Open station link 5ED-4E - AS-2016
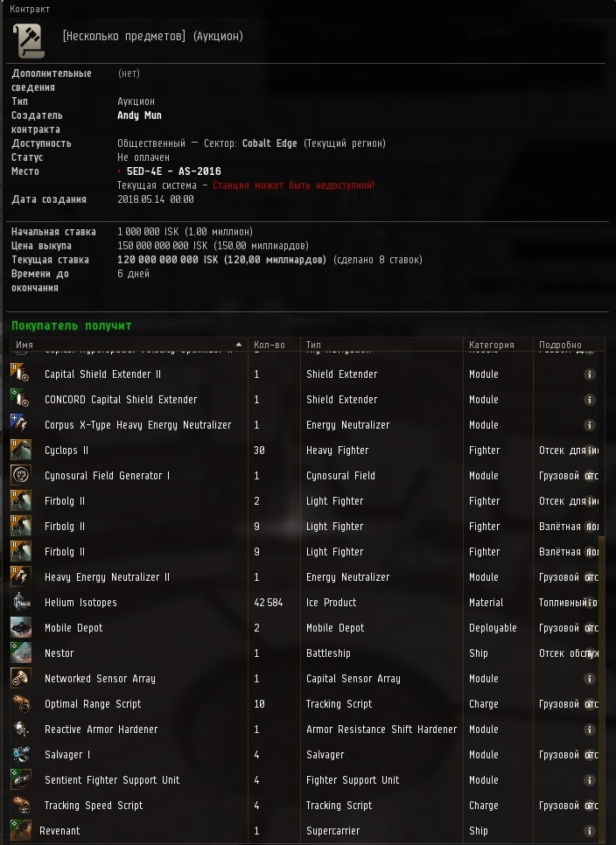The height and width of the screenshot is (845, 616). pos(173,171)
